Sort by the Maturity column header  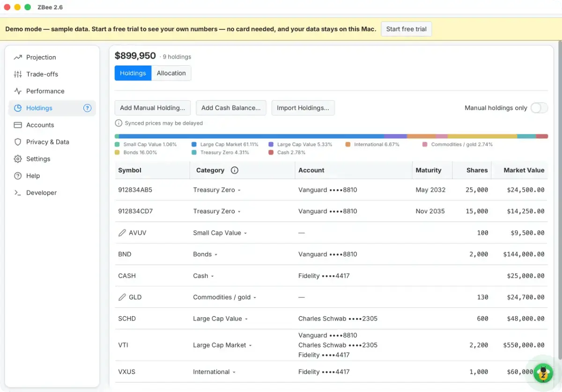coord(432,170)
